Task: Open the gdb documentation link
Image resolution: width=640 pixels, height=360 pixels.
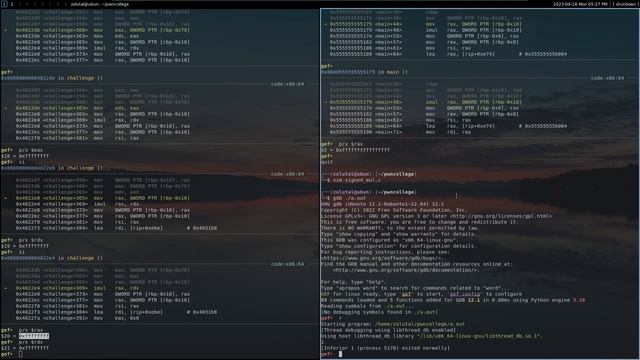Action: 406,270
